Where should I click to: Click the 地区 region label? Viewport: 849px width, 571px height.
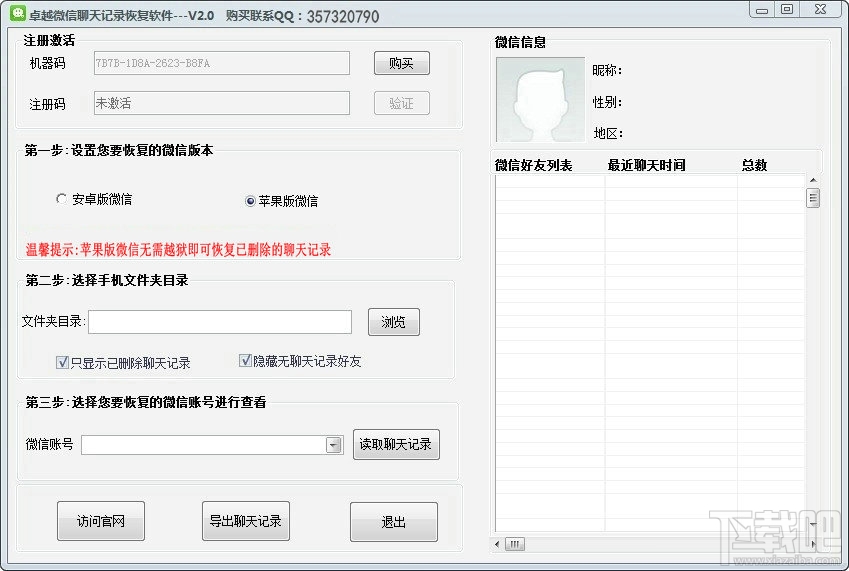coord(608,133)
